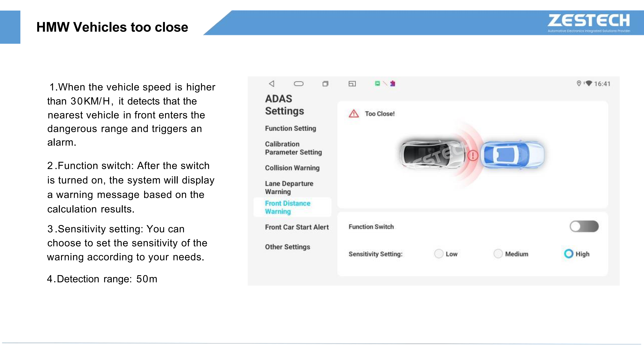Click the red Too Close warning triangle
Viewport: 644px width, 362px height.
point(354,114)
